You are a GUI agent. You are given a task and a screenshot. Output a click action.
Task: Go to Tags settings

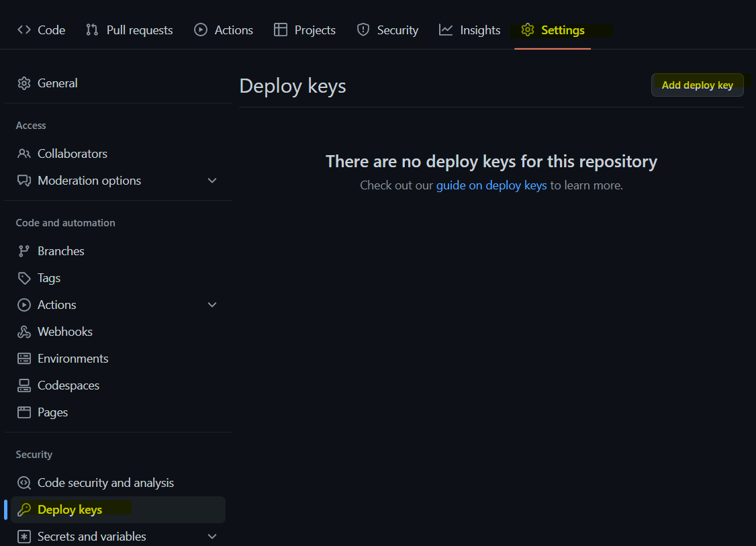(x=118, y=278)
